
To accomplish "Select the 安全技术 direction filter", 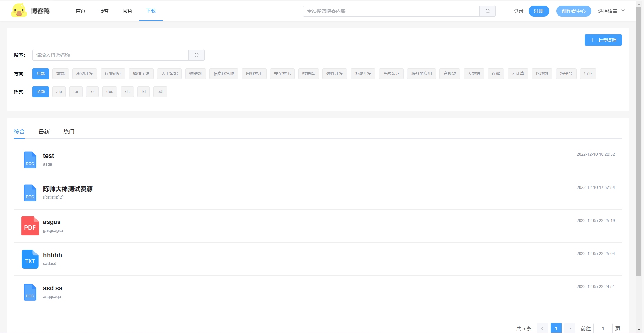I will tap(282, 74).
